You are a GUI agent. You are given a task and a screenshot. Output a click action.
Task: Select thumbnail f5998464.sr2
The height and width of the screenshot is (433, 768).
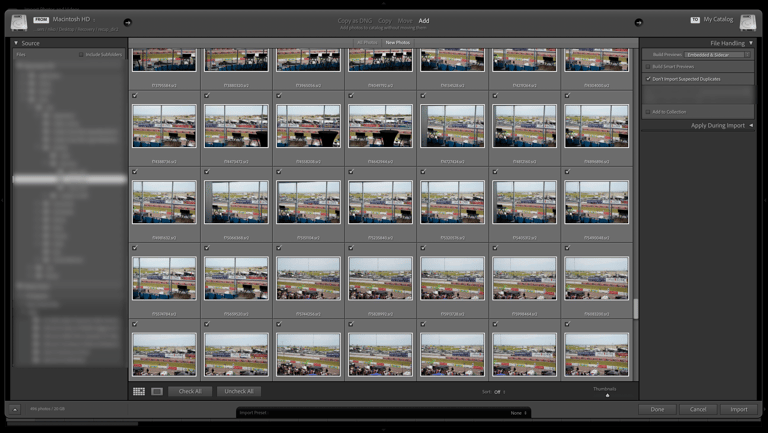click(x=524, y=278)
